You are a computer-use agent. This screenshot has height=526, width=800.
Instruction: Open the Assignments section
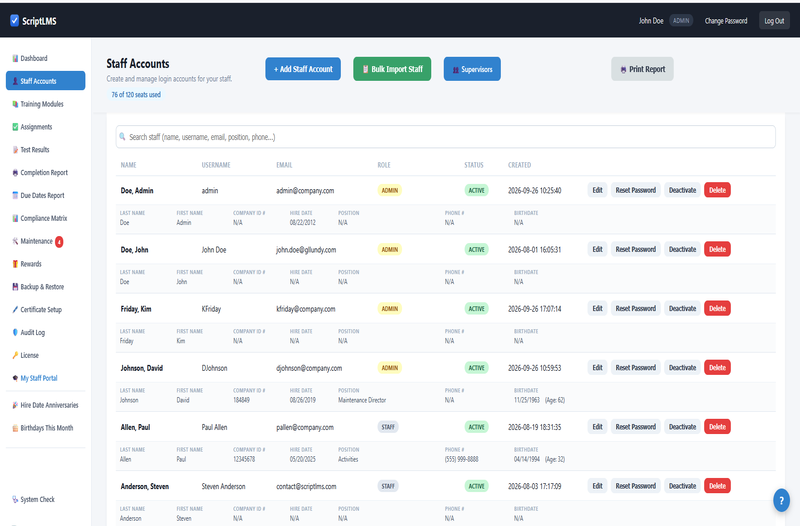coord(36,127)
